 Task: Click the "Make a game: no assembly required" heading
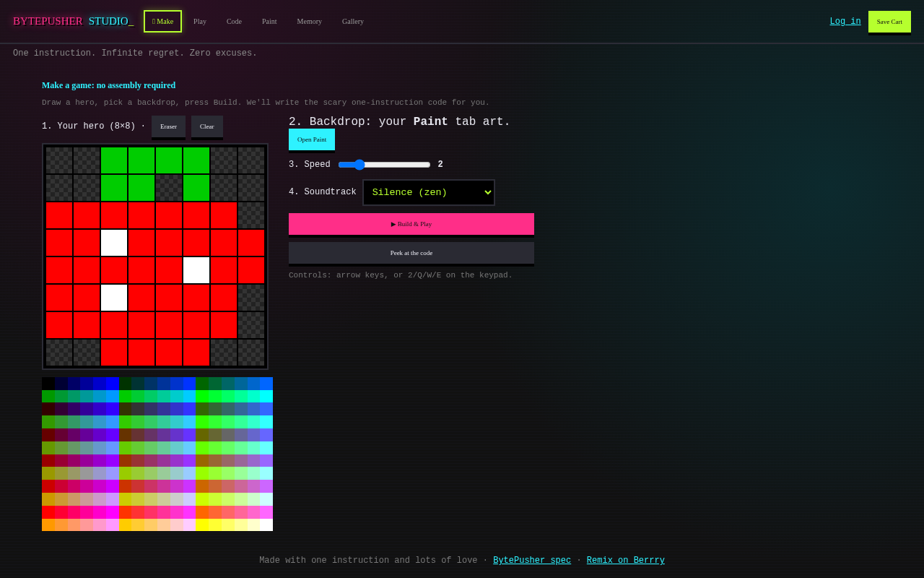tap(108, 85)
